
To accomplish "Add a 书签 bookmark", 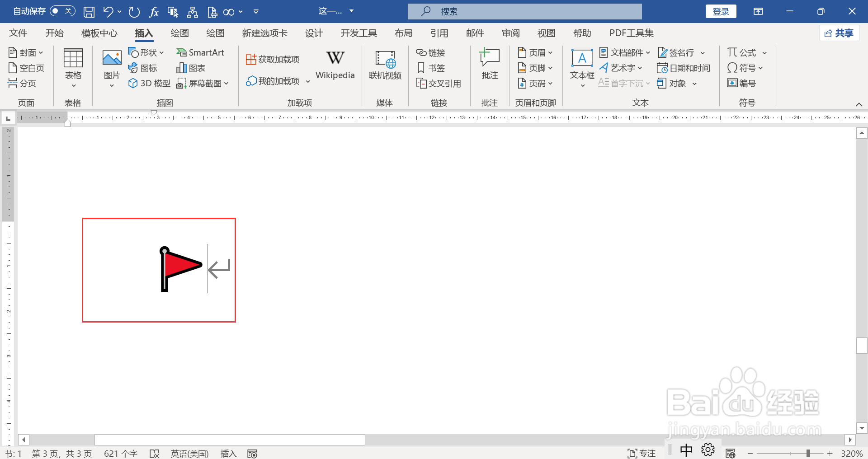I will (x=430, y=68).
